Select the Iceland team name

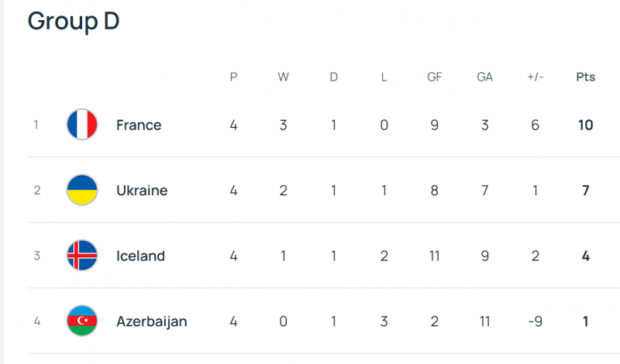click(140, 256)
